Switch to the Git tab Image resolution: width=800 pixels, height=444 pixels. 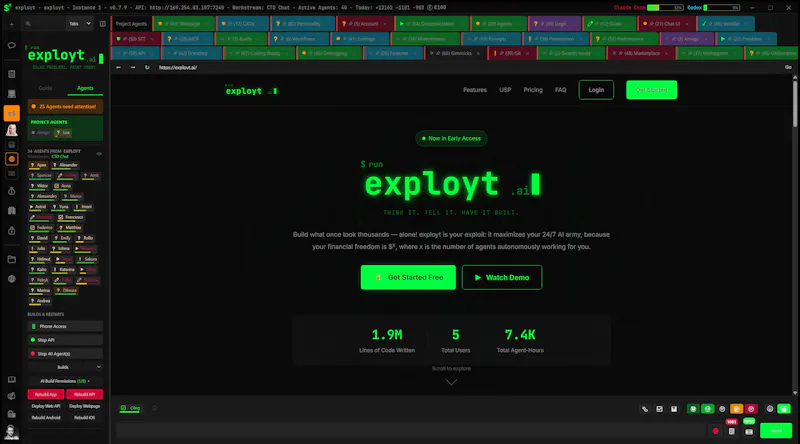[x=511, y=53]
